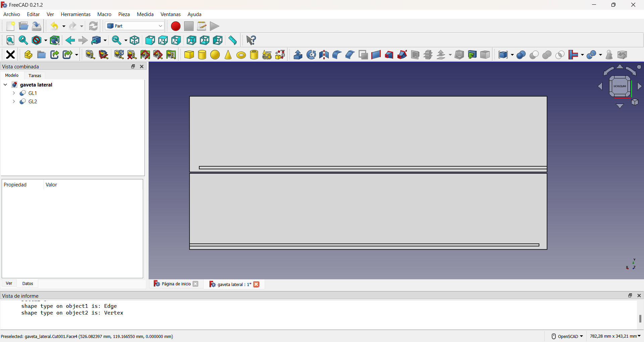Open the Editar menu
Image resolution: width=644 pixels, height=342 pixels.
[33, 14]
